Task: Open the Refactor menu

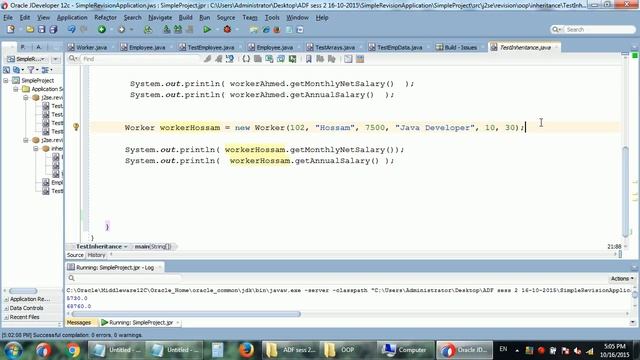Action: (x=105, y=18)
